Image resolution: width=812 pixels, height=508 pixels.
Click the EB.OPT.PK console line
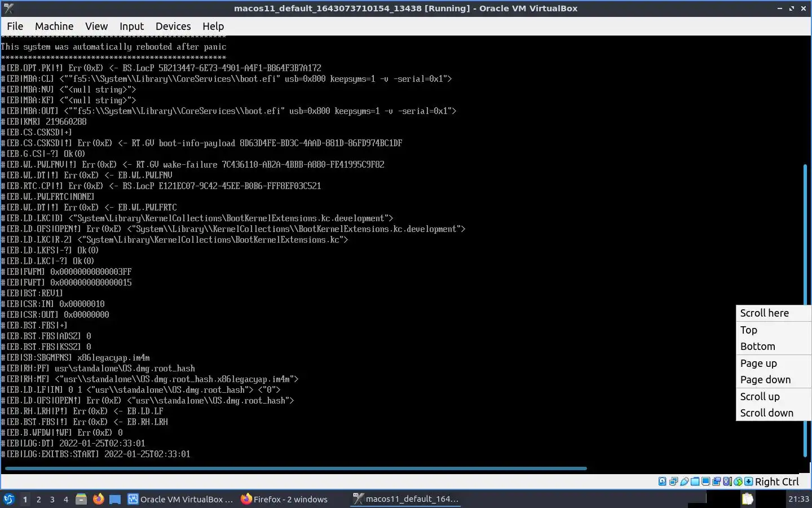pyautogui.click(x=161, y=68)
